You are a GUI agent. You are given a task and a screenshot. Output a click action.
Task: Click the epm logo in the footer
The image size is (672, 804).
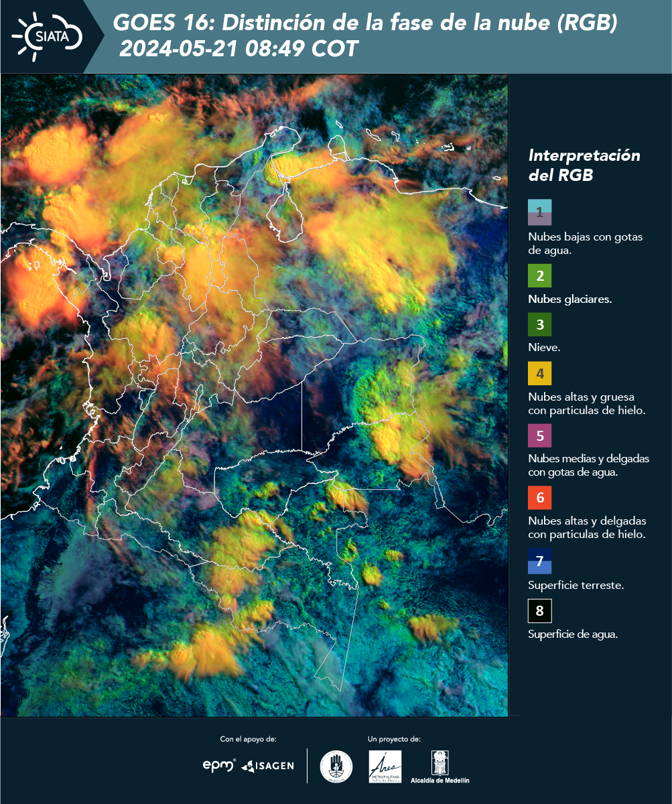point(220,764)
